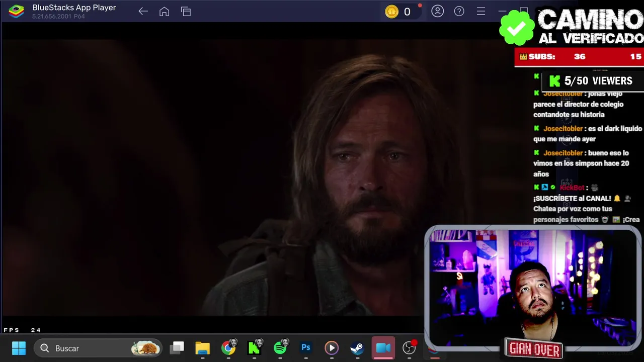Click the 'SUBS: 36' counter bar
Viewport: 644px width, 362px height.
(579, 57)
